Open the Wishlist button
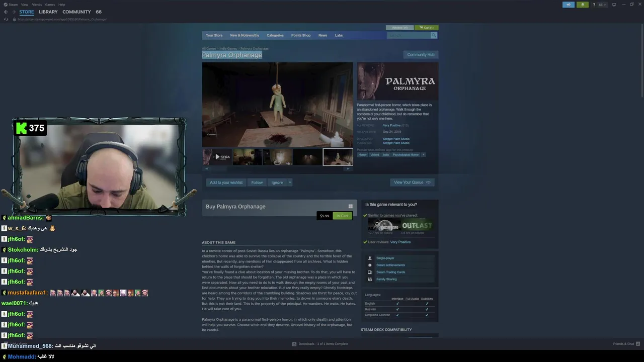The image size is (644, 362). (x=399, y=28)
